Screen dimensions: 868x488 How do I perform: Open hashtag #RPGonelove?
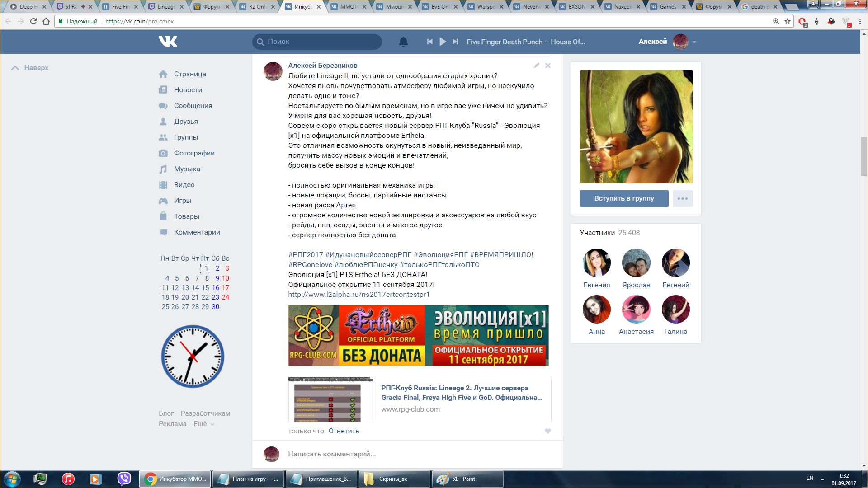click(310, 265)
